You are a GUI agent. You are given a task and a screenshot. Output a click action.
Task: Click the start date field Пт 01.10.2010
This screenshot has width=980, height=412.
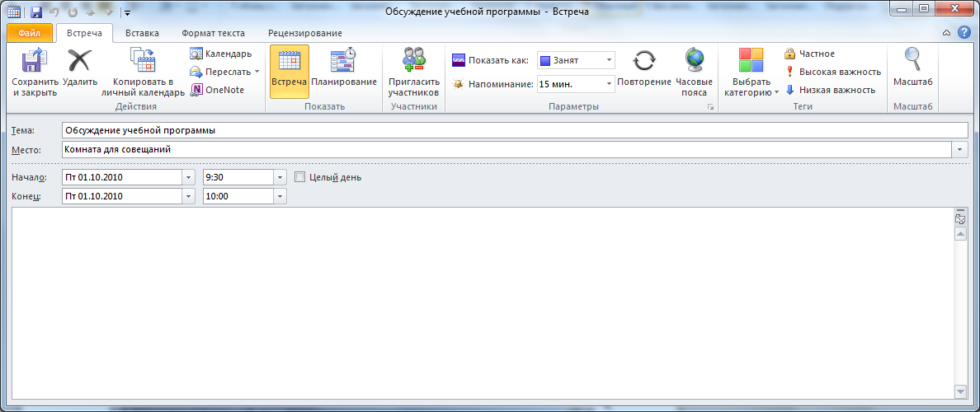pyautogui.click(x=122, y=177)
